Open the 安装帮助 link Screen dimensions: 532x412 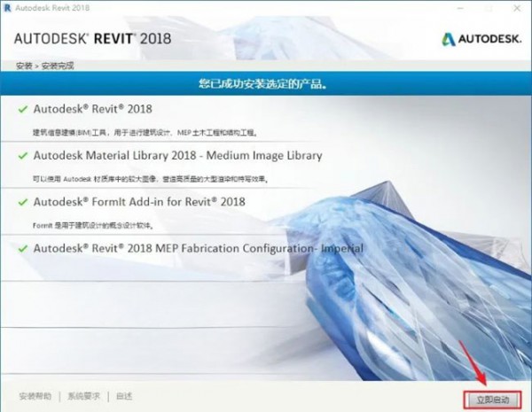pyautogui.click(x=35, y=396)
